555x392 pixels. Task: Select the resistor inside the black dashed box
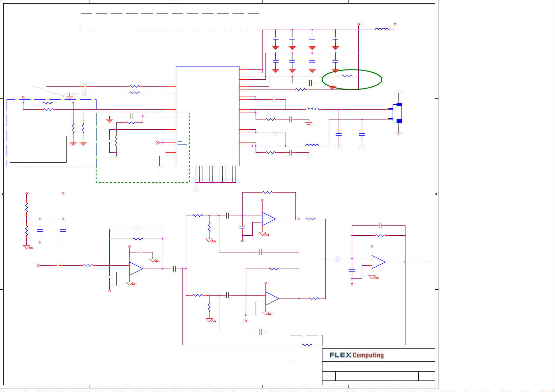pos(307,345)
